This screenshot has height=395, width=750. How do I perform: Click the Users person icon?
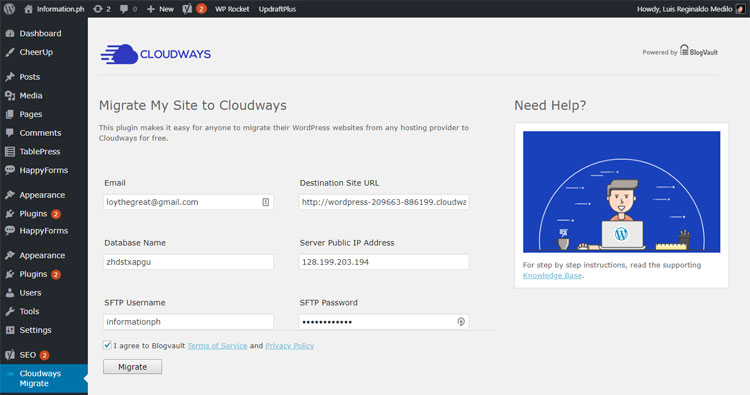pos(10,293)
